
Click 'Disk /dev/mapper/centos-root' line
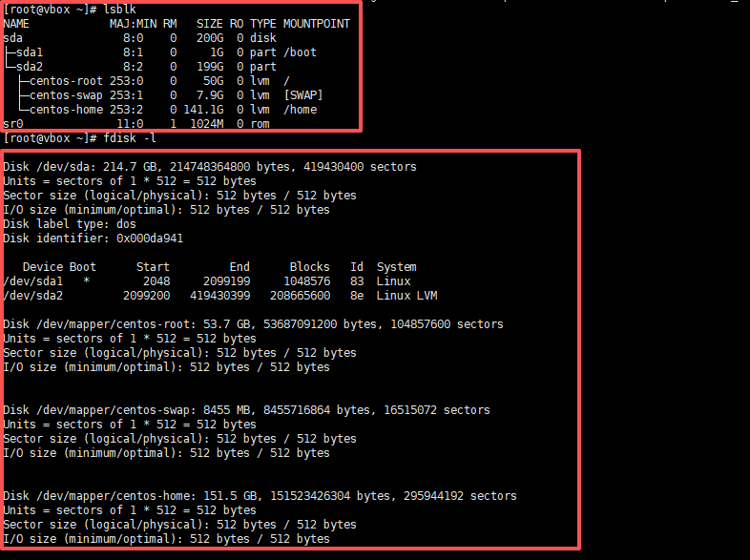pyautogui.click(x=253, y=324)
